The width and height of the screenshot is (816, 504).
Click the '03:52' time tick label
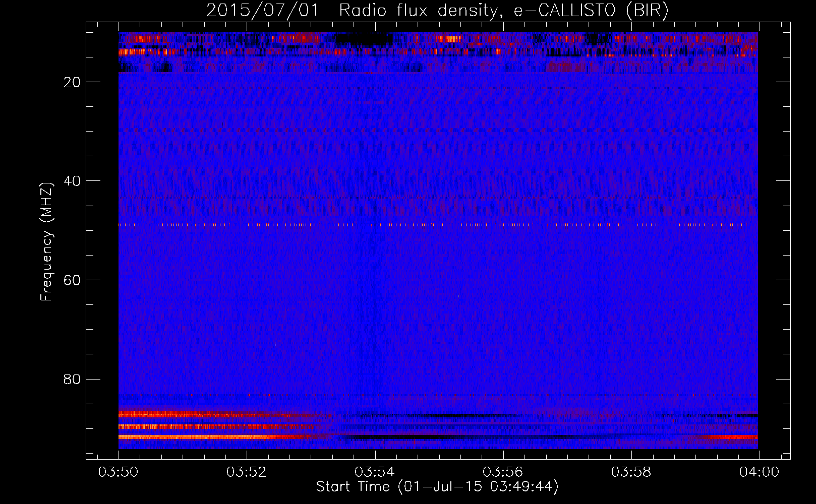[x=247, y=472]
